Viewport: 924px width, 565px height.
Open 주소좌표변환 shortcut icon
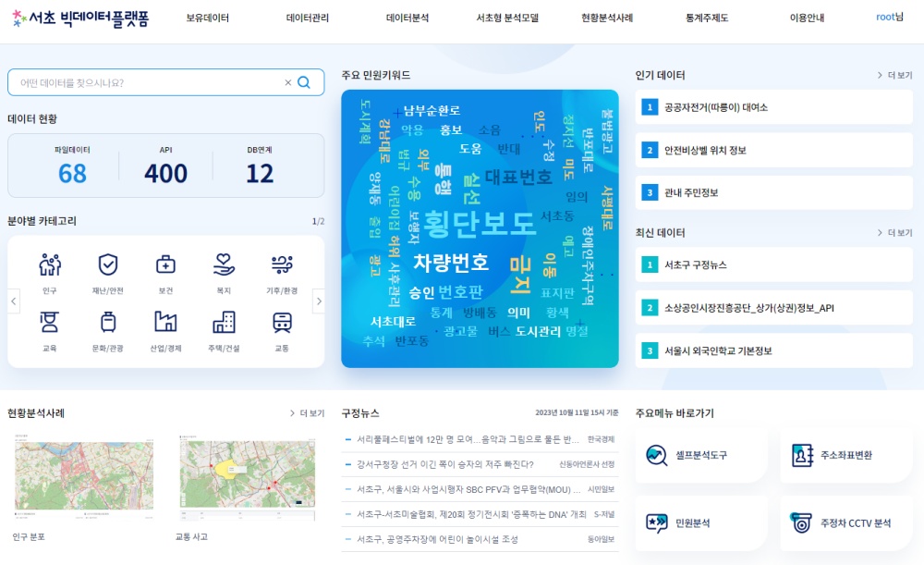(x=802, y=455)
